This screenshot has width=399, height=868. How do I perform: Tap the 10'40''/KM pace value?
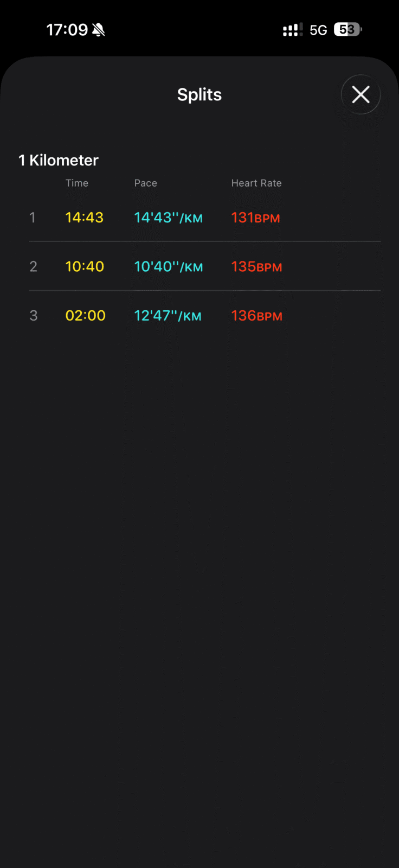point(168,266)
